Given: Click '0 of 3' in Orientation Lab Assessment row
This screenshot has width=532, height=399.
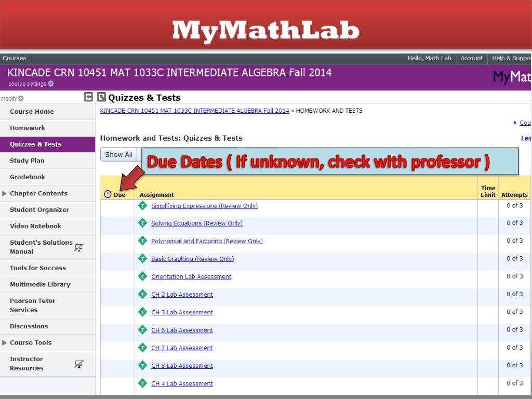Looking at the screenshot, I should coord(515,276).
